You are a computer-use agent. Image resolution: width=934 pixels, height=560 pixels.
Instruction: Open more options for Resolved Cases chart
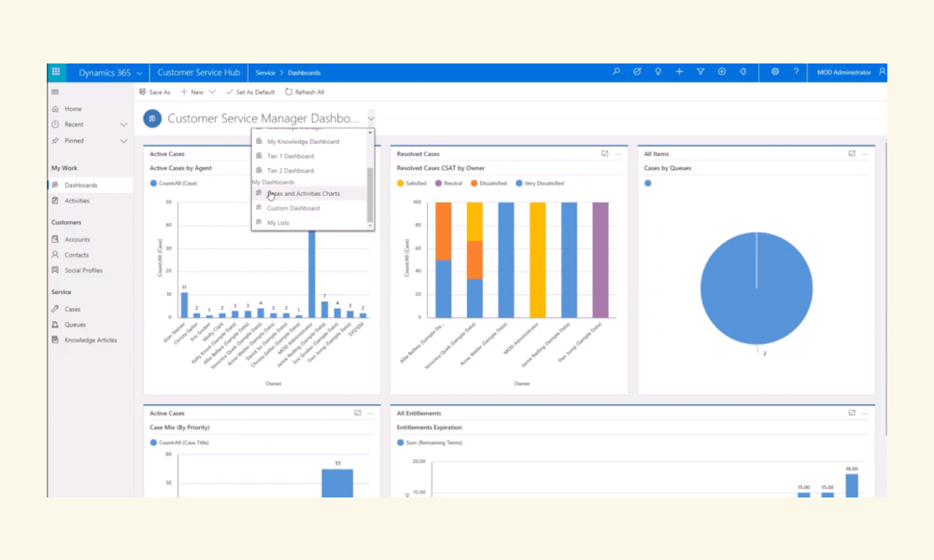pyautogui.click(x=617, y=154)
